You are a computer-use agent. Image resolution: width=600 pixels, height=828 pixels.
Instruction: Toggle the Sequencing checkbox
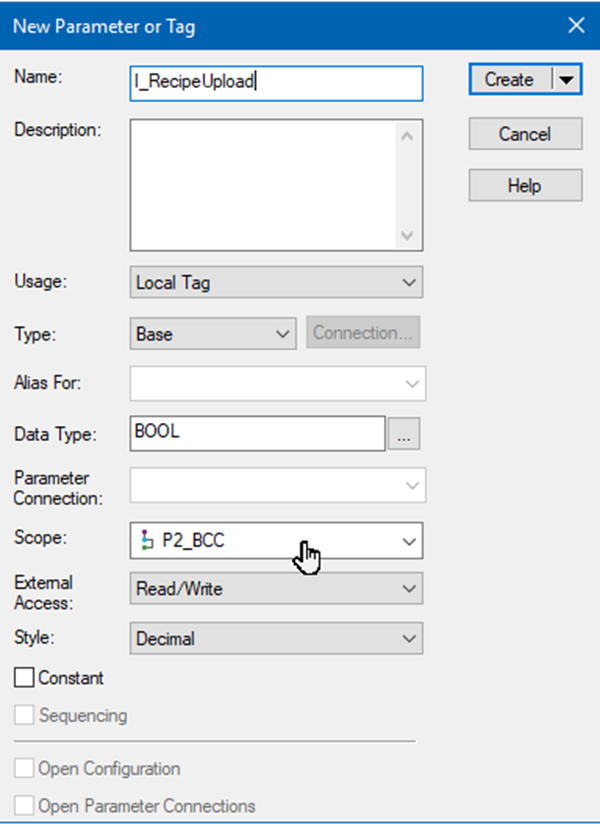[x=24, y=715]
